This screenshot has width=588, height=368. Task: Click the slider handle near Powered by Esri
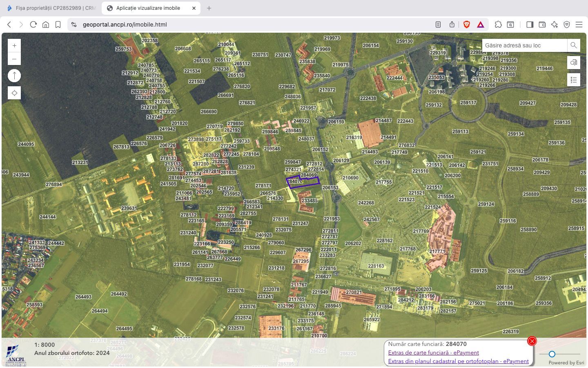tap(552, 354)
